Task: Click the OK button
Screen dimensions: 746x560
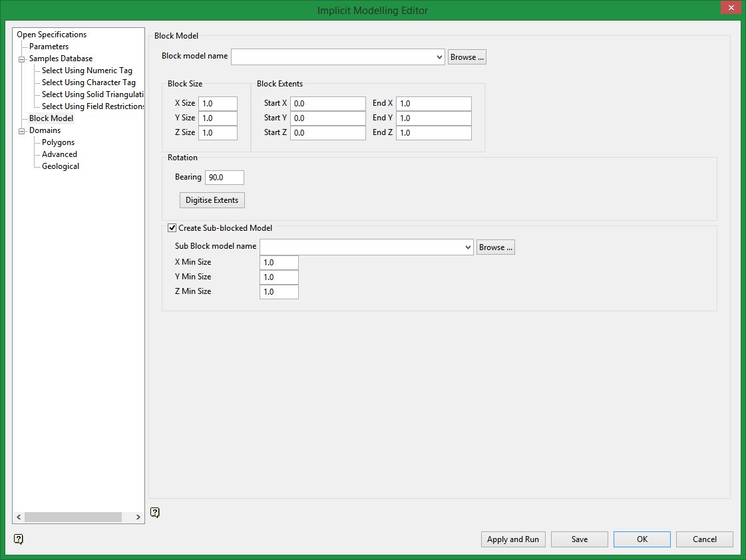Action: point(642,539)
